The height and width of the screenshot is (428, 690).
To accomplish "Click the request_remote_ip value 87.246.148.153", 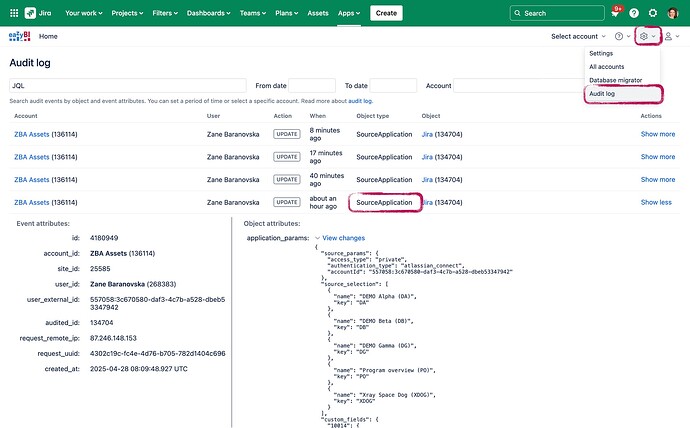I will (x=113, y=338).
